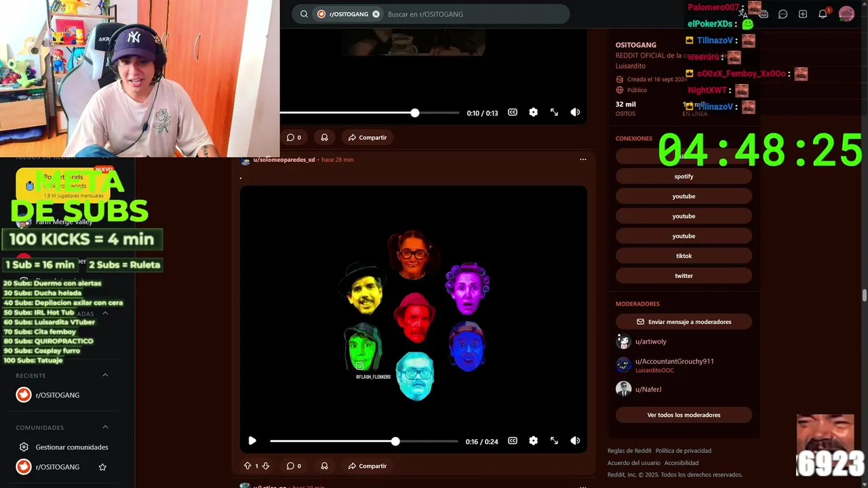Open the twitter connection link
Image resolution: width=868 pixels, height=488 pixels.
pos(684,276)
